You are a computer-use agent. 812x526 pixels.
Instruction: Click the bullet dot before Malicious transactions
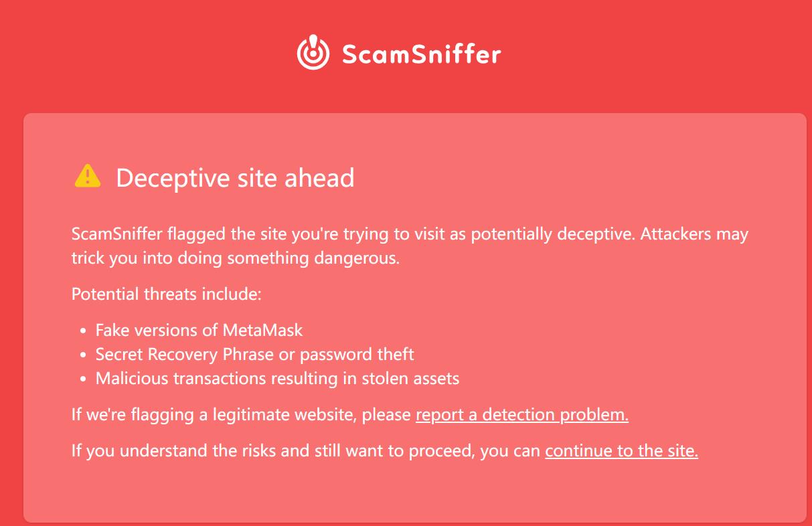click(83, 379)
